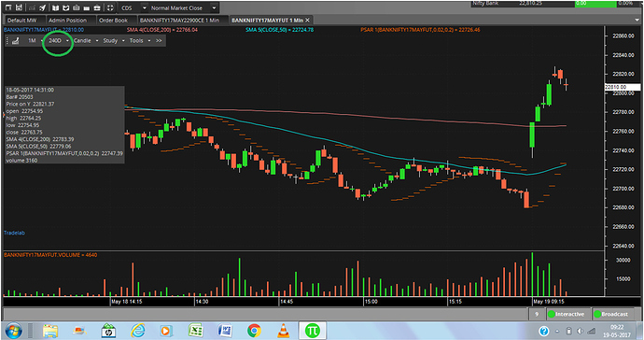This screenshot has height=340, width=644.
Task: Click the save floppy disk toolbar icon
Action: pyautogui.click(x=19, y=7)
